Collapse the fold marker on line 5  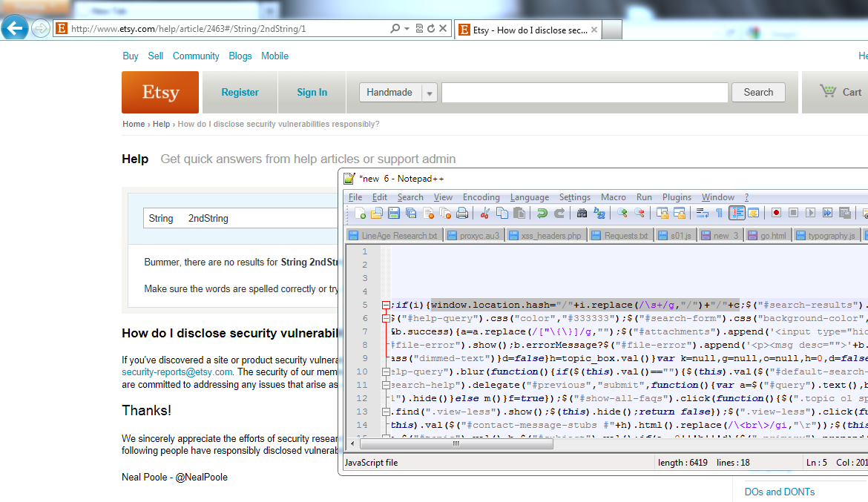click(386, 305)
